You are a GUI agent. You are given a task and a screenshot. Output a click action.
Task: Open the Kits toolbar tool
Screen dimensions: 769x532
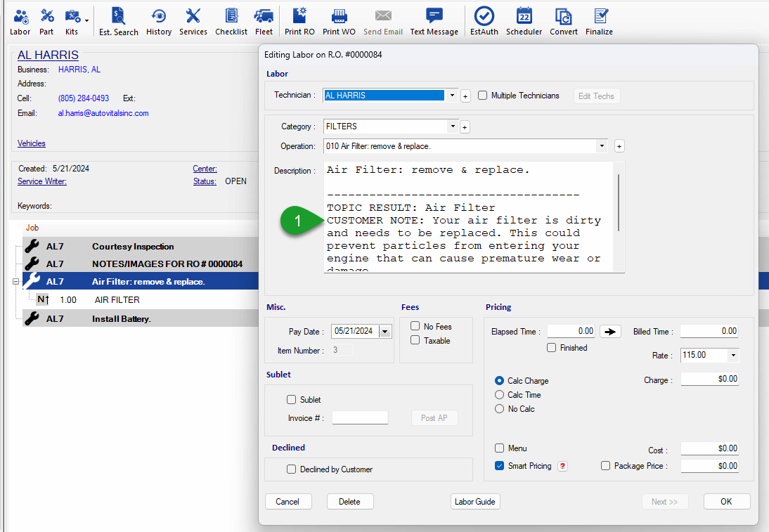pyautogui.click(x=72, y=22)
